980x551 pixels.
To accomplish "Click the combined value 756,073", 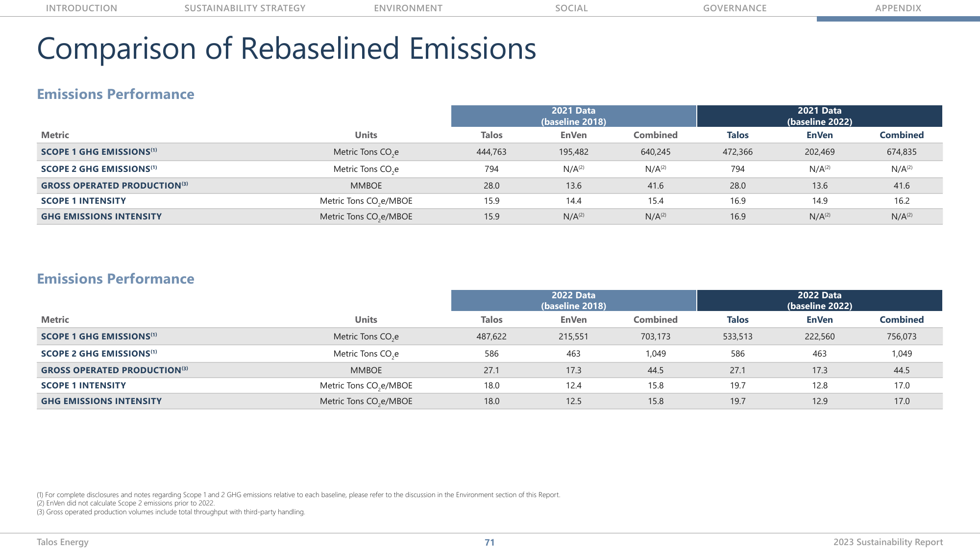I will [x=902, y=336].
